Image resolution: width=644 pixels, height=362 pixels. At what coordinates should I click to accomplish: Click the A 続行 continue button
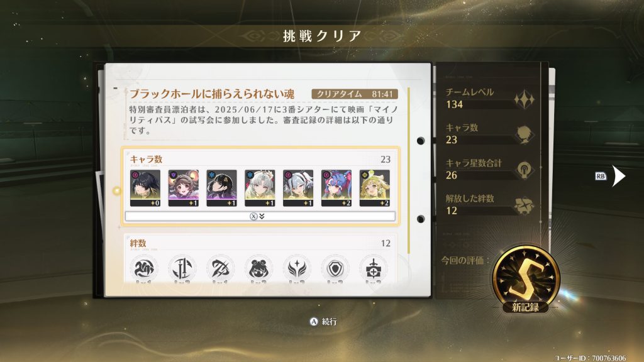tap(323, 322)
